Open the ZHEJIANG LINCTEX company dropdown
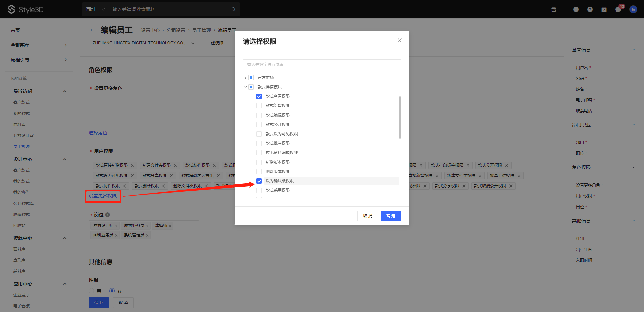The height and width of the screenshot is (312, 644). [x=144, y=43]
